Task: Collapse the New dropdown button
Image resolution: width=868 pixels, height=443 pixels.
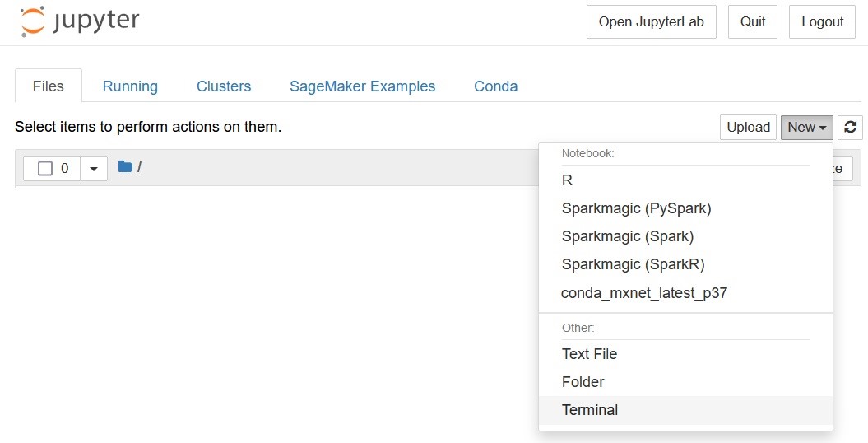Action: click(806, 128)
